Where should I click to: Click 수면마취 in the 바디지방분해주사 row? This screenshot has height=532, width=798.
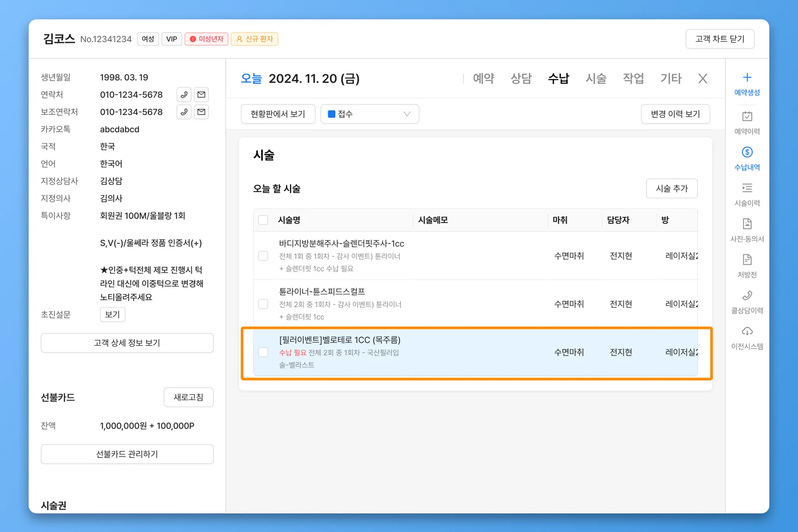569,256
